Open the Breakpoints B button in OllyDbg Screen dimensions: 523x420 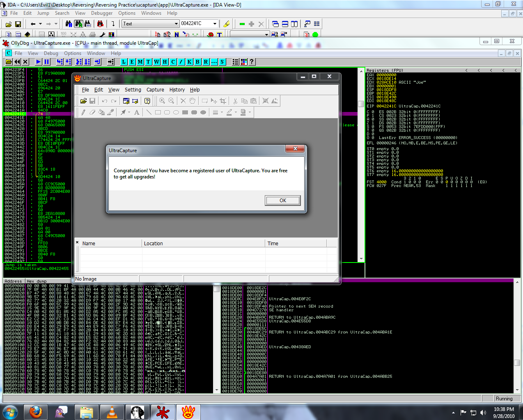(197, 62)
